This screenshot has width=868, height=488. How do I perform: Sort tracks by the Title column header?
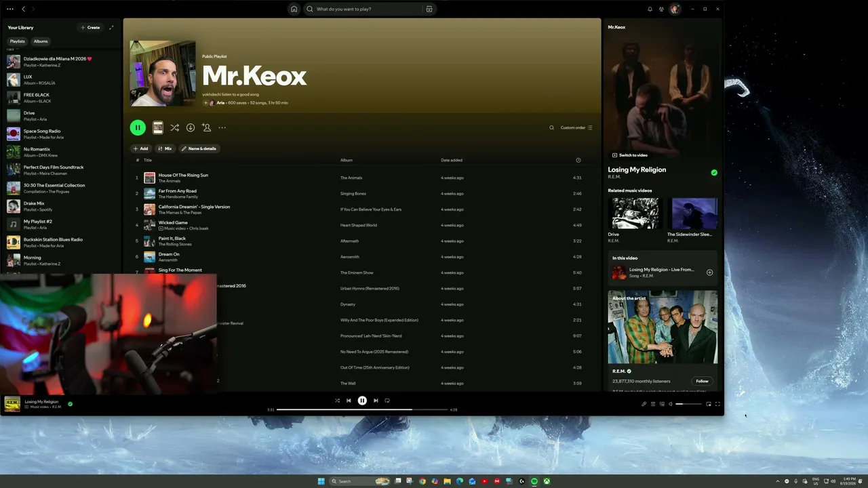point(147,160)
